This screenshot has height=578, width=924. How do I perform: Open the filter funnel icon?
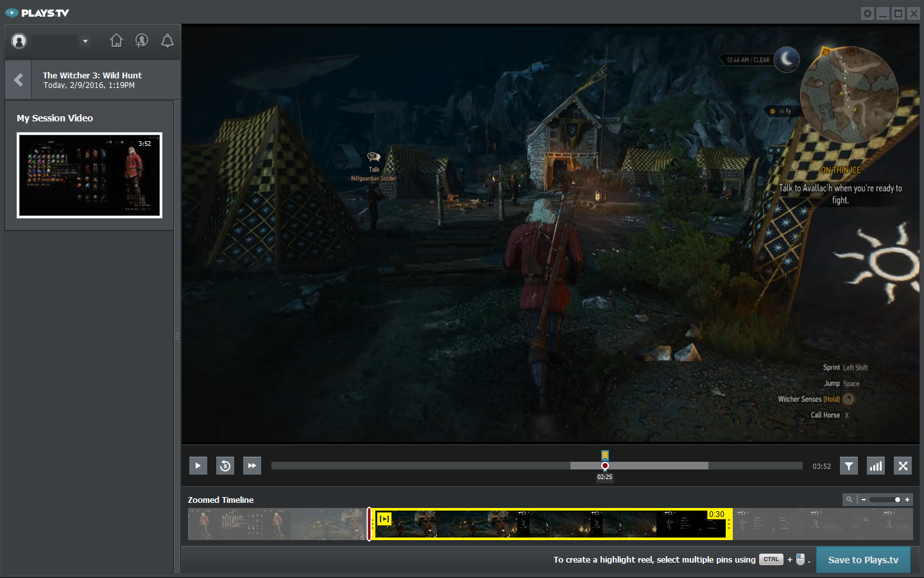click(x=849, y=466)
